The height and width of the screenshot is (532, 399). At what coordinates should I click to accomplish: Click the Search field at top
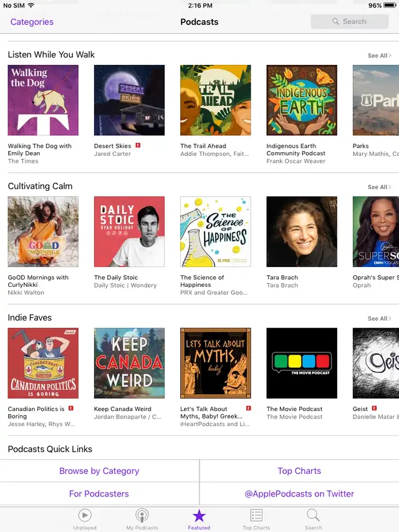(350, 21)
